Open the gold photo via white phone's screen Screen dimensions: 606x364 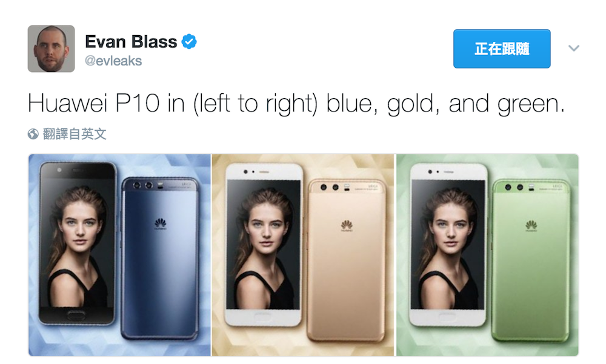(x=263, y=244)
